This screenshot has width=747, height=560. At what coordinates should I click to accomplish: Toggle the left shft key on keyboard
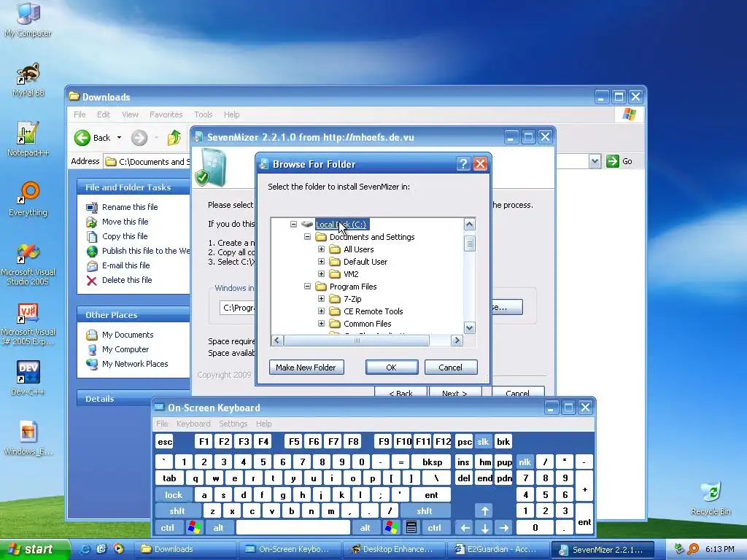click(x=177, y=511)
